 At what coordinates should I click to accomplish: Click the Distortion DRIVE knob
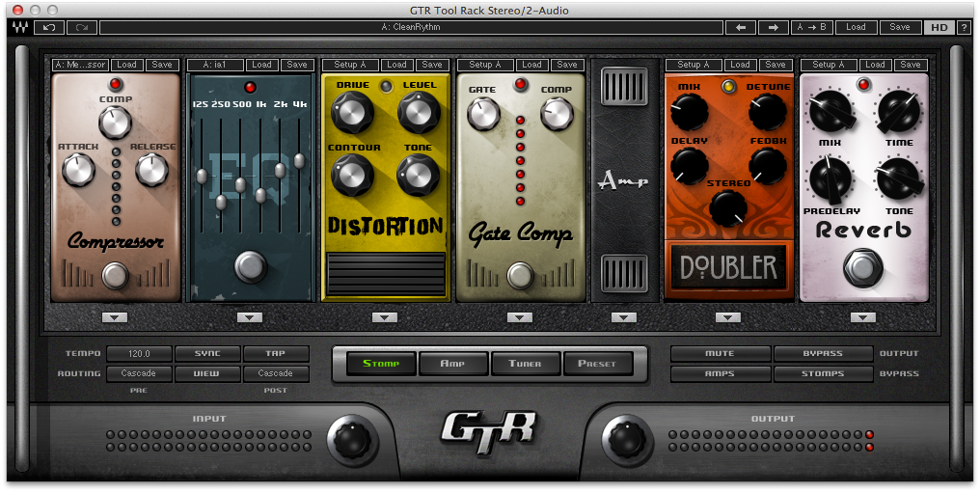coord(352,113)
